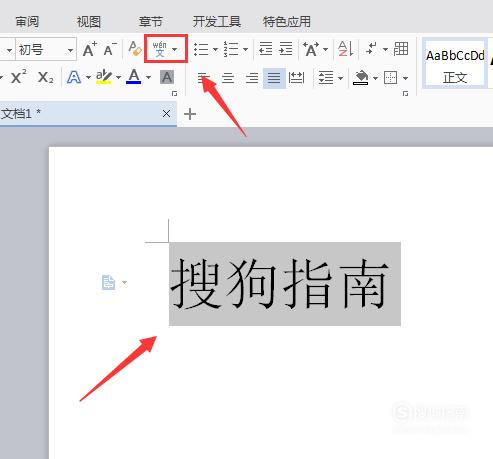Open the Chinese layout dropdown arrow
The width and height of the screenshot is (493, 459).
click(x=325, y=50)
